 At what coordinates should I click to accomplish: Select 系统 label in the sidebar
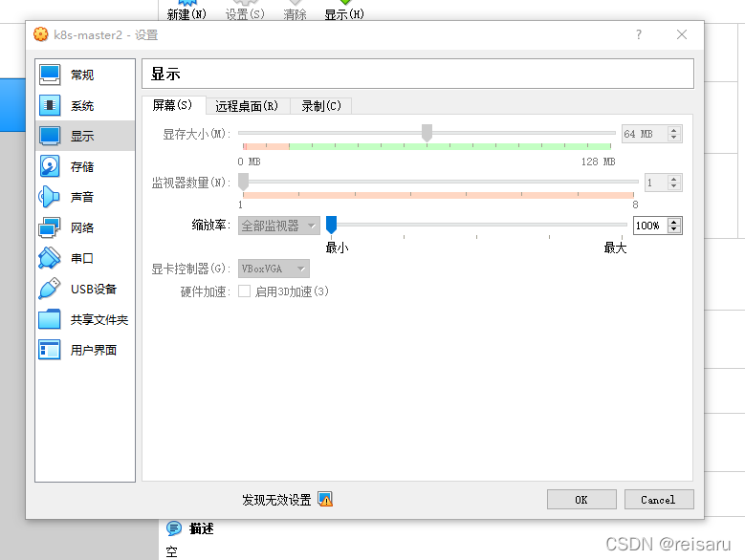click(x=82, y=105)
